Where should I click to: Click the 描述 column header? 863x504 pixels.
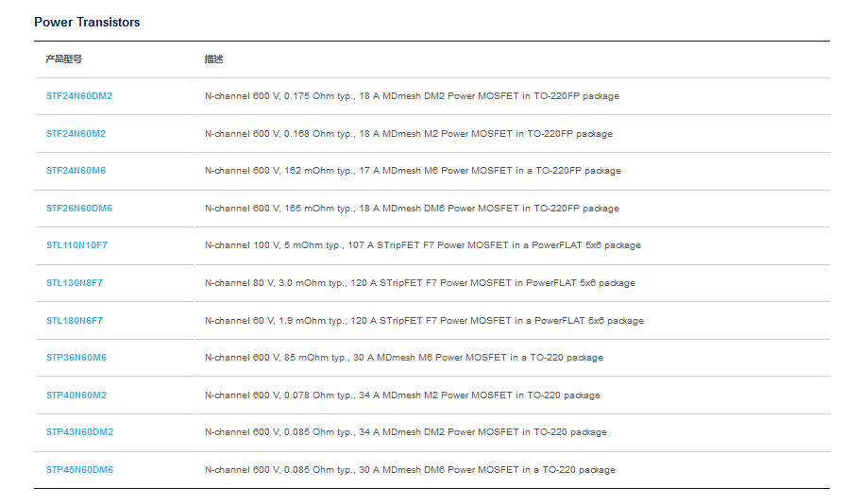tap(213, 59)
